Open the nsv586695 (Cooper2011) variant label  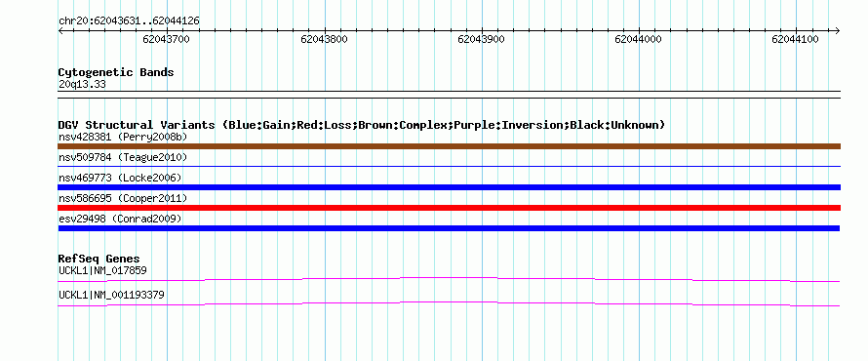tap(123, 198)
